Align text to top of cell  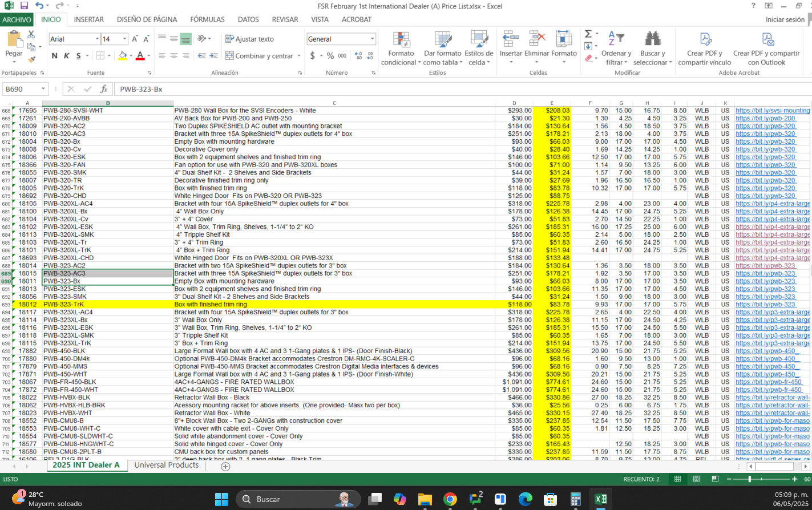162,39
